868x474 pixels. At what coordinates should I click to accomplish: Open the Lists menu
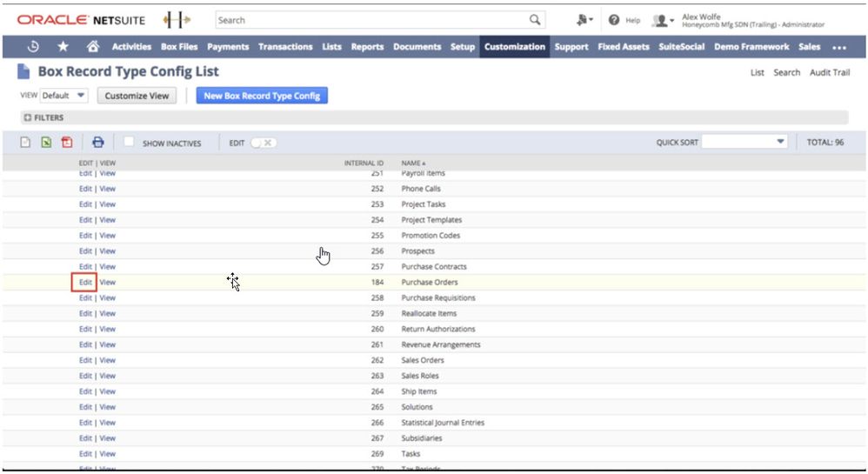click(331, 47)
